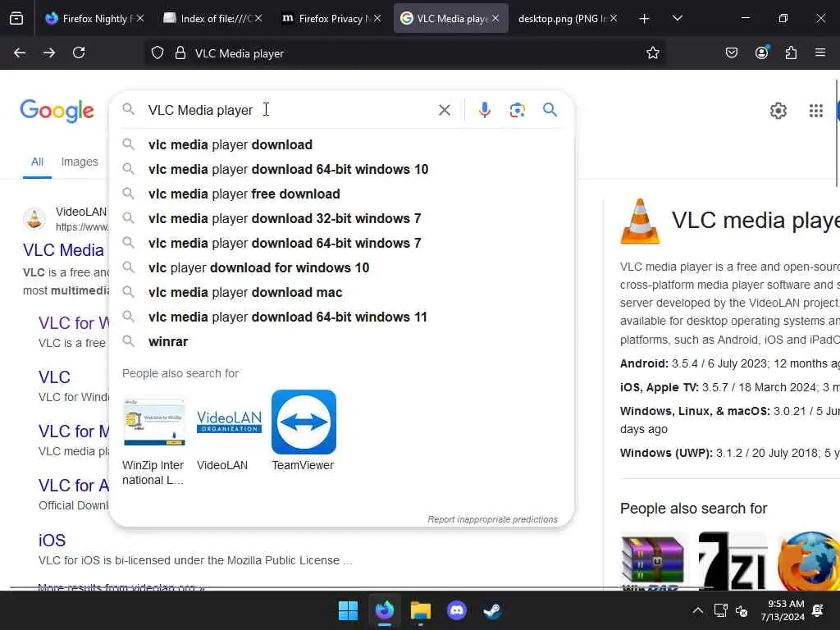Open WinZip International thumbnail
This screenshot has height=630, width=840.
[x=154, y=422]
